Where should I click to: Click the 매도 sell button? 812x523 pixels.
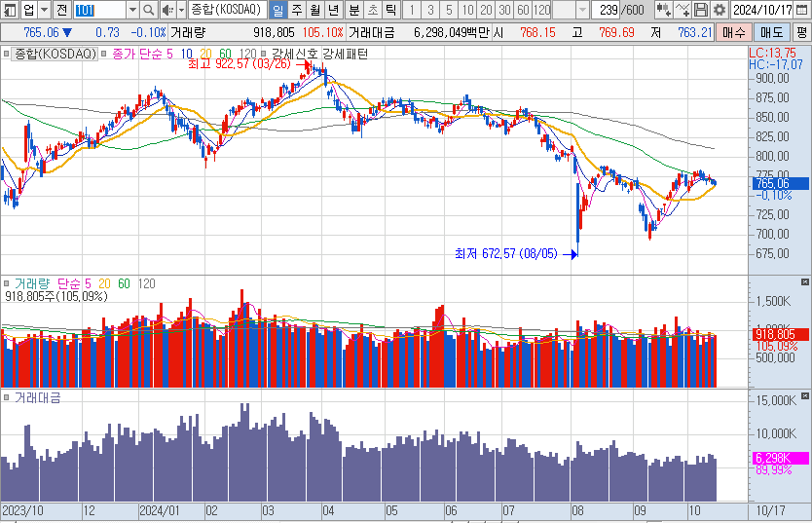(772, 32)
